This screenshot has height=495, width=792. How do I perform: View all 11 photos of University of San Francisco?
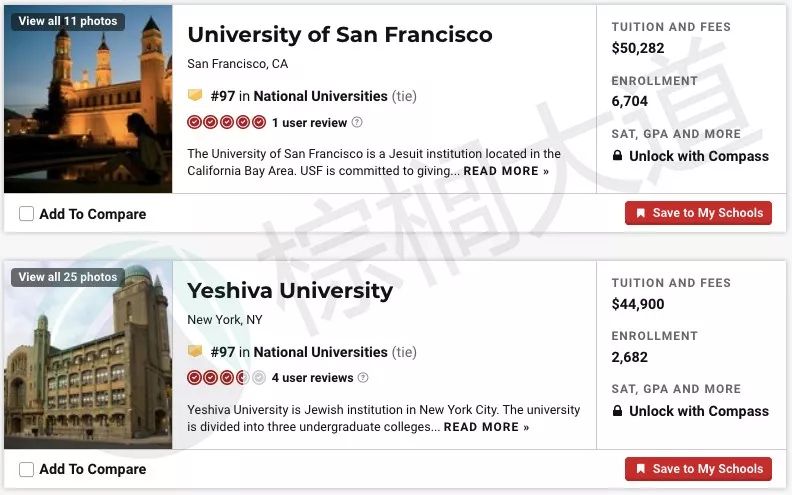point(68,21)
